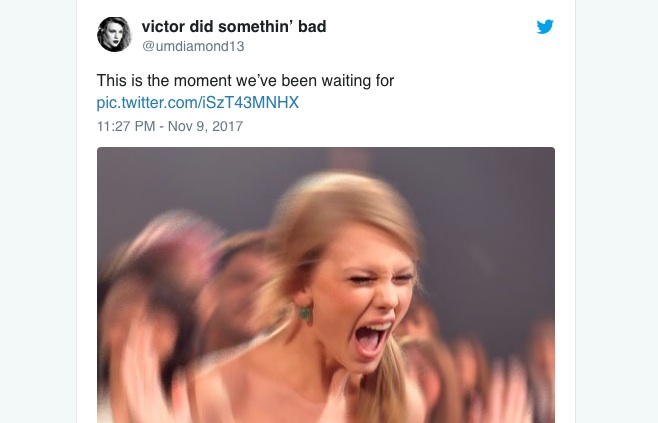Screen dimensions: 658x423
Task: Click the green earring in the photo
Action: [x=305, y=313]
